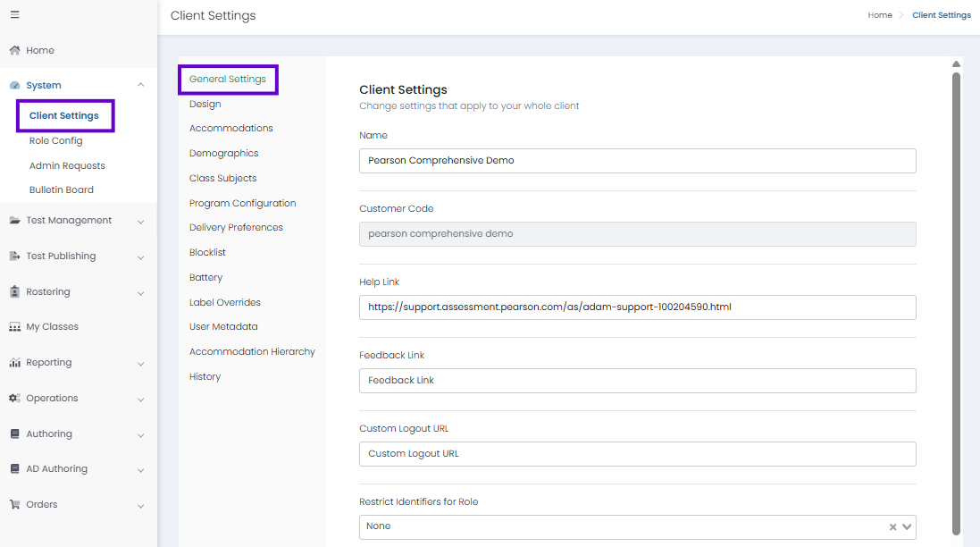Expand the Test Management chevron
Viewport: 980px width, 547px height.
coord(140,222)
